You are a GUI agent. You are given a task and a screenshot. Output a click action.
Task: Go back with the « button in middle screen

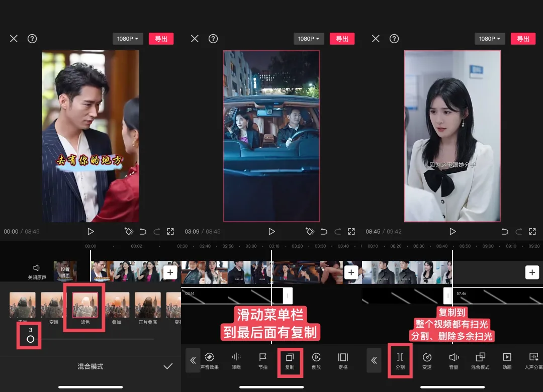(193, 360)
